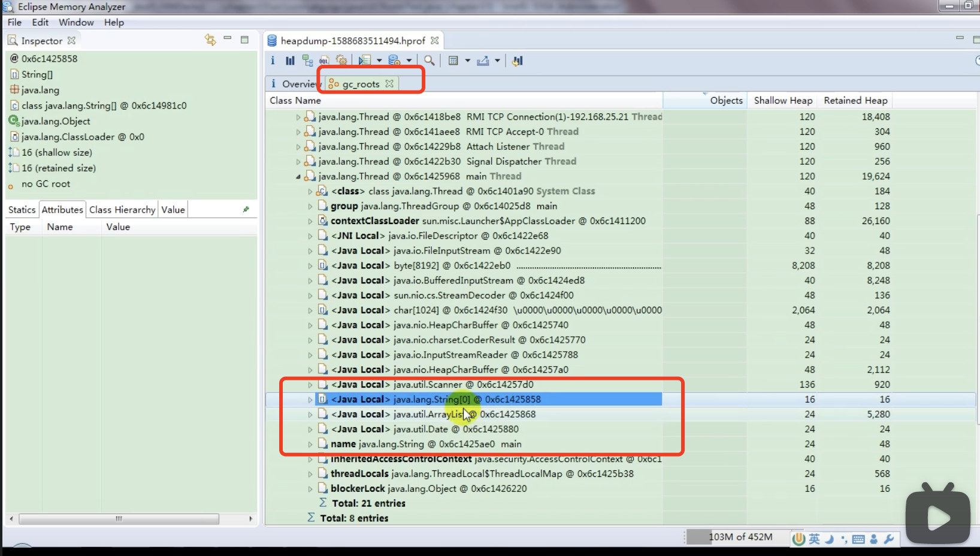Close the Inspector view tab

(x=71, y=40)
